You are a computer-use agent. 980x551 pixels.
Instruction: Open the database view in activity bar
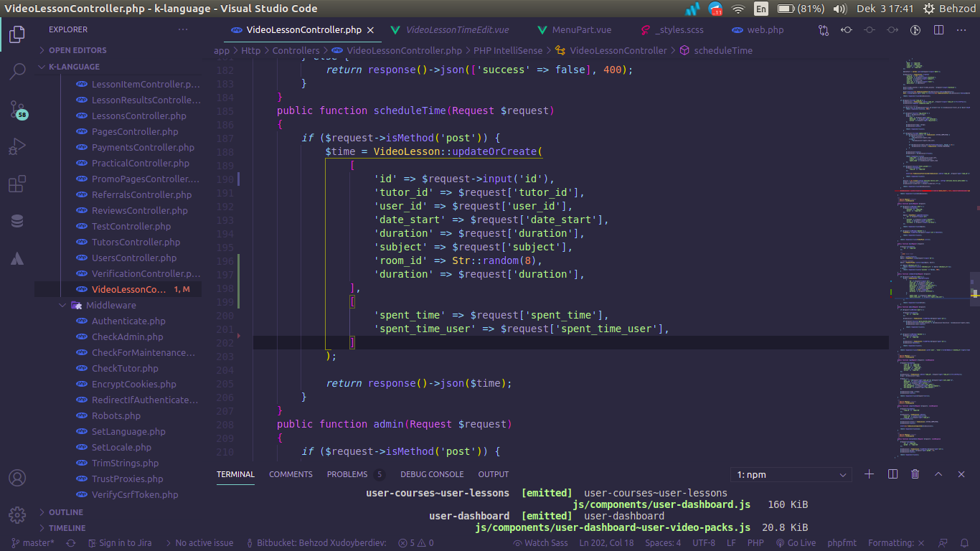(17, 222)
